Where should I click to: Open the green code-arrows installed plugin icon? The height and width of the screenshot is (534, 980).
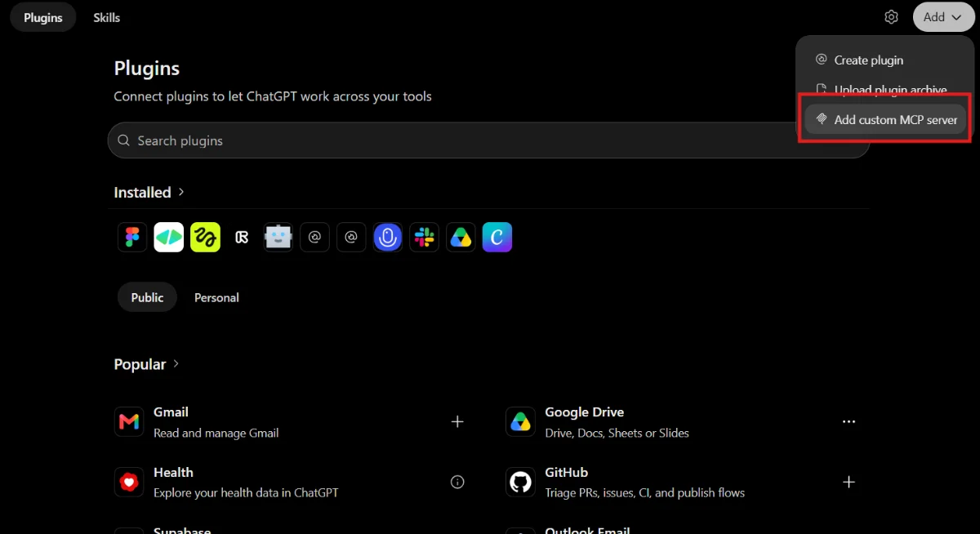(169, 238)
